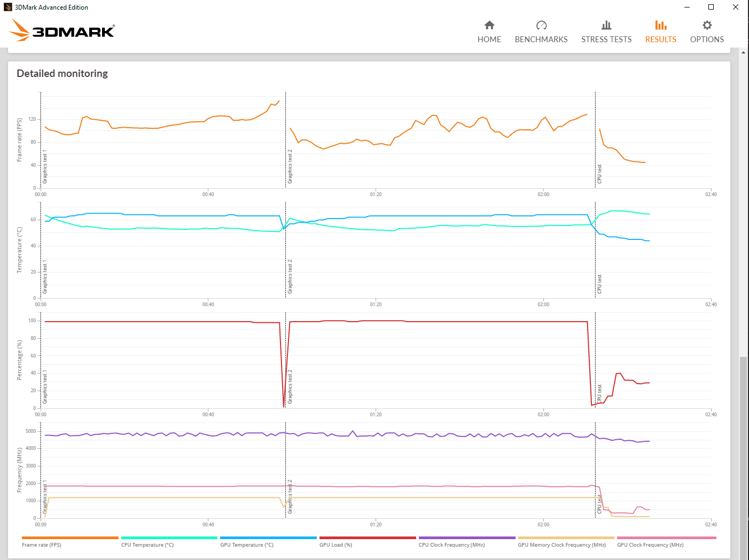
Task: Go to OPTIONS tab label
Action: pyautogui.click(x=707, y=40)
